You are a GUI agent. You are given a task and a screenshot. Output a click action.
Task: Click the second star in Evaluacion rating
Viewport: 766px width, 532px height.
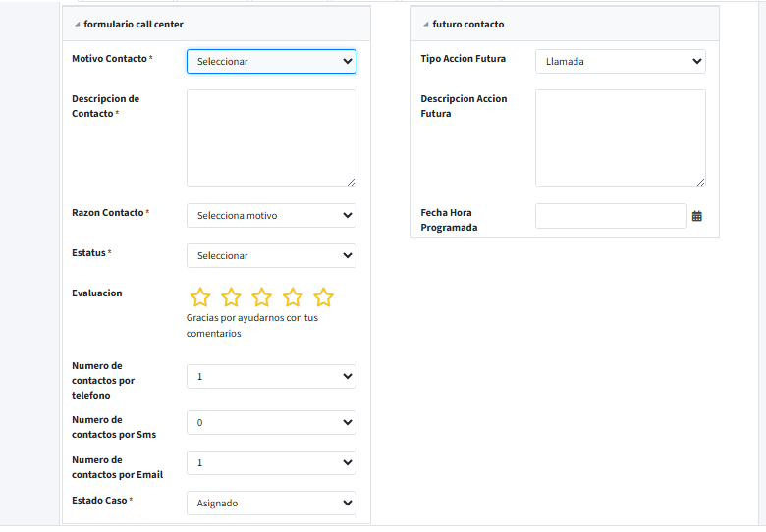(x=231, y=297)
